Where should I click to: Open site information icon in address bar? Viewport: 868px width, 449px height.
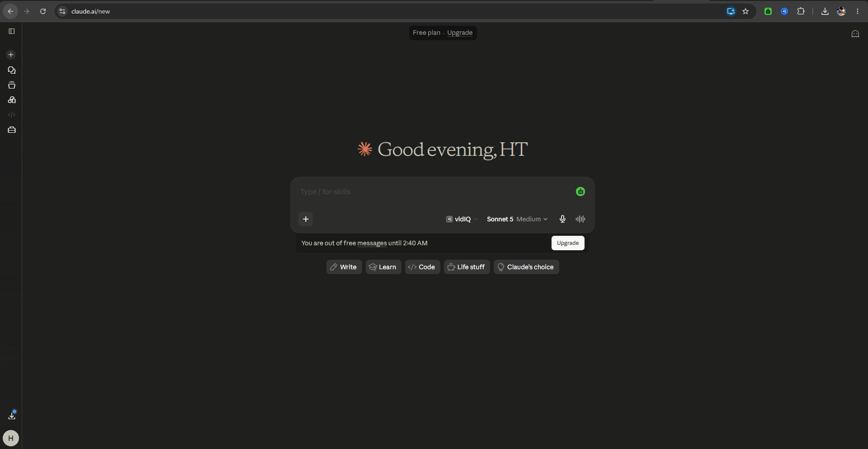coord(62,11)
